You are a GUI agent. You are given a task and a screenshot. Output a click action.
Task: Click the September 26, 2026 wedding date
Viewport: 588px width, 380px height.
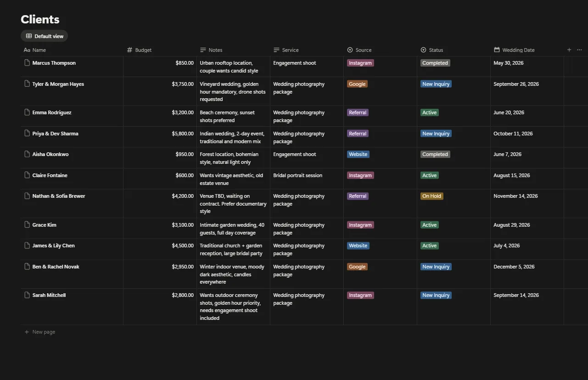tap(516, 84)
